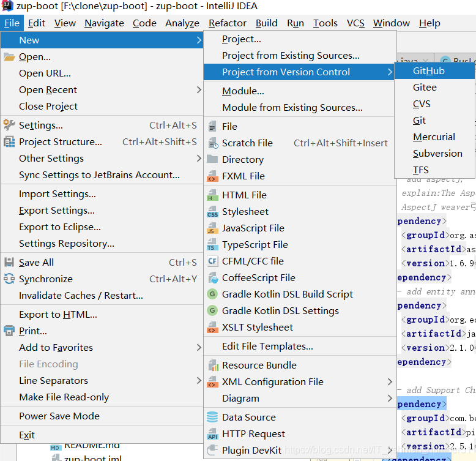Viewport: 476px width, 461px height.
Task: Select Close Project menu item
Action: [x=102, y=107]
